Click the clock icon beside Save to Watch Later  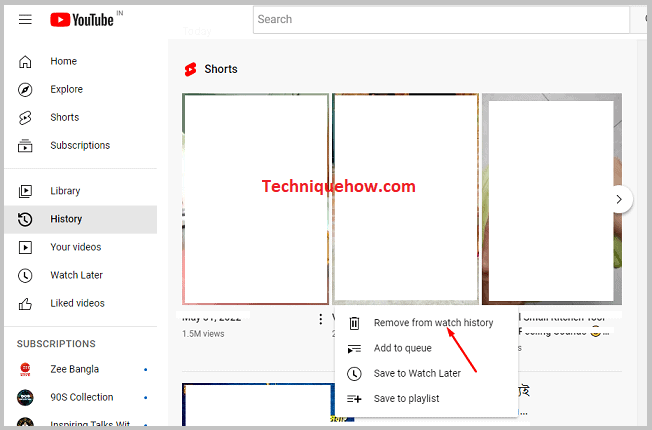tap(354, 374)
